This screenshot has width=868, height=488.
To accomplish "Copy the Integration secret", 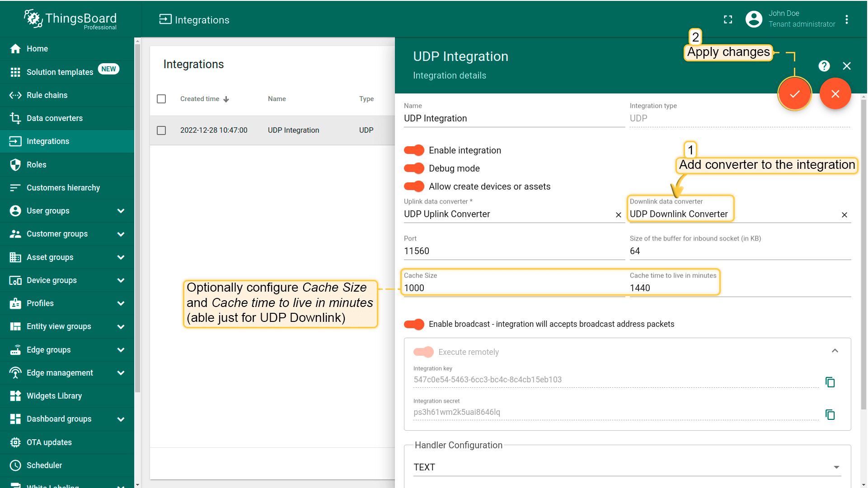I will 830,414.
